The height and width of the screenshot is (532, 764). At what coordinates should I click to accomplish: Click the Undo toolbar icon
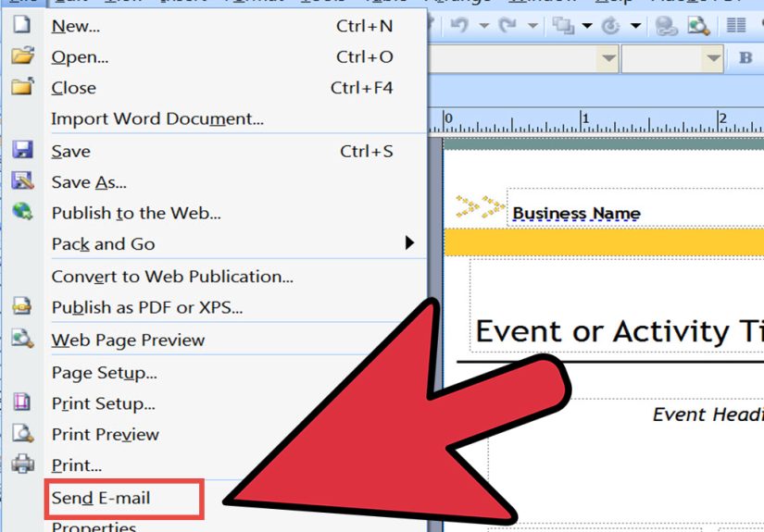click(x=459, y=25)
